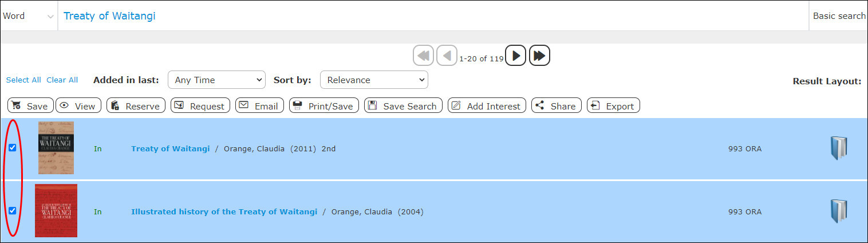Open the Word search type dropdown

[29, 16]
